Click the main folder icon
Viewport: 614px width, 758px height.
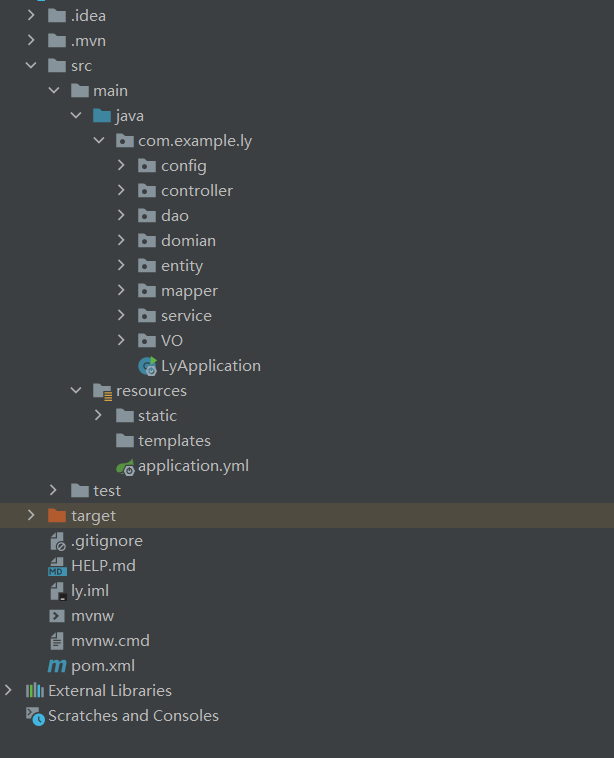coord(80,91)
